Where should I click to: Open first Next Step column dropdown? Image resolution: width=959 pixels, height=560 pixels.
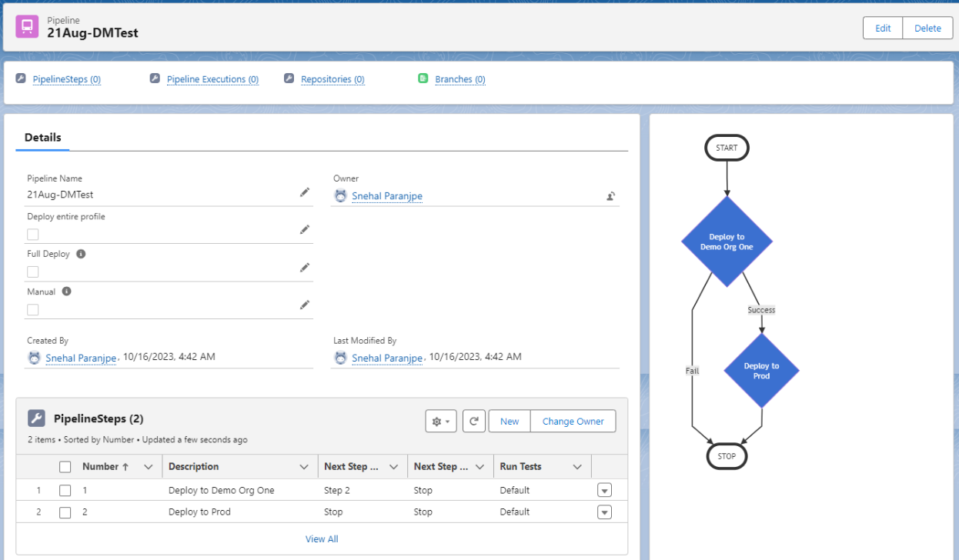click(393, 467)
